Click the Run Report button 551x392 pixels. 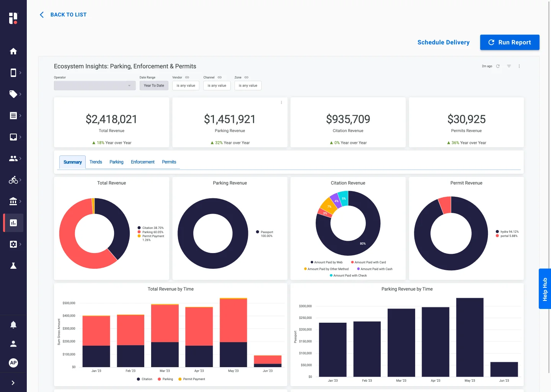coord(510,42)
